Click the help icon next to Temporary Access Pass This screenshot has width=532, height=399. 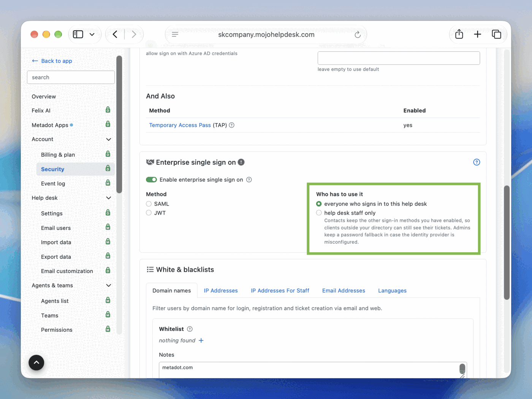click(x=232, y=125)
